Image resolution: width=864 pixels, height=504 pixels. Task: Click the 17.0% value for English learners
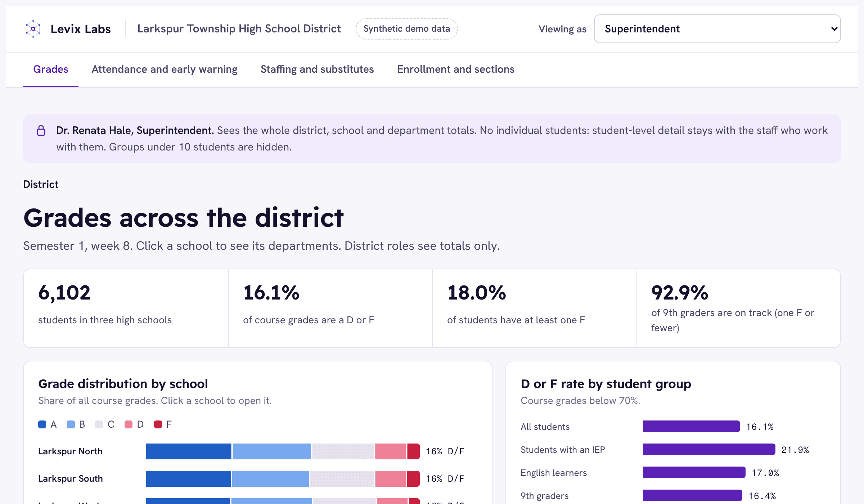[765, 473]
